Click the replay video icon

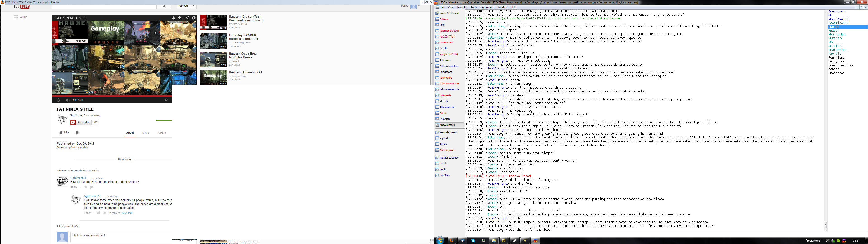point(58,100)
